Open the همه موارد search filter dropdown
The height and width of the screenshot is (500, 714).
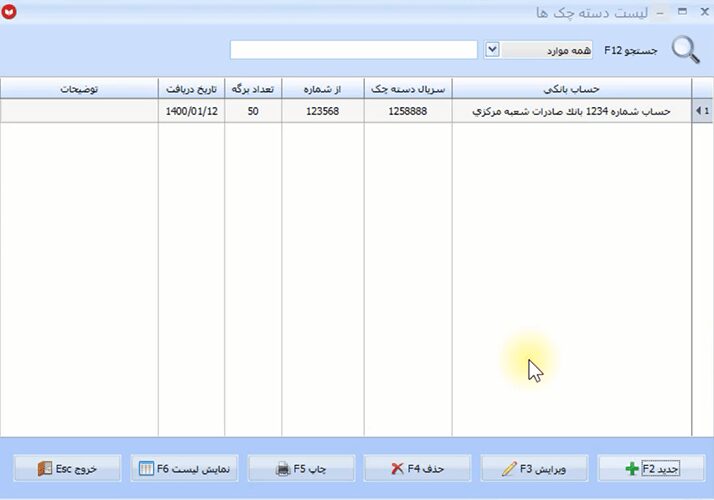[x=538, y=50]
